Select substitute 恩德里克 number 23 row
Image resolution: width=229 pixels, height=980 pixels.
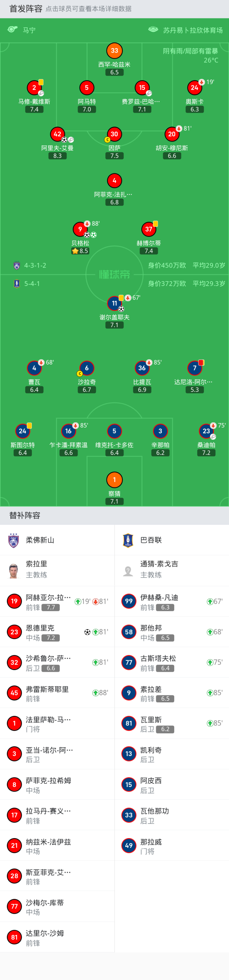[x=57, y=632]
